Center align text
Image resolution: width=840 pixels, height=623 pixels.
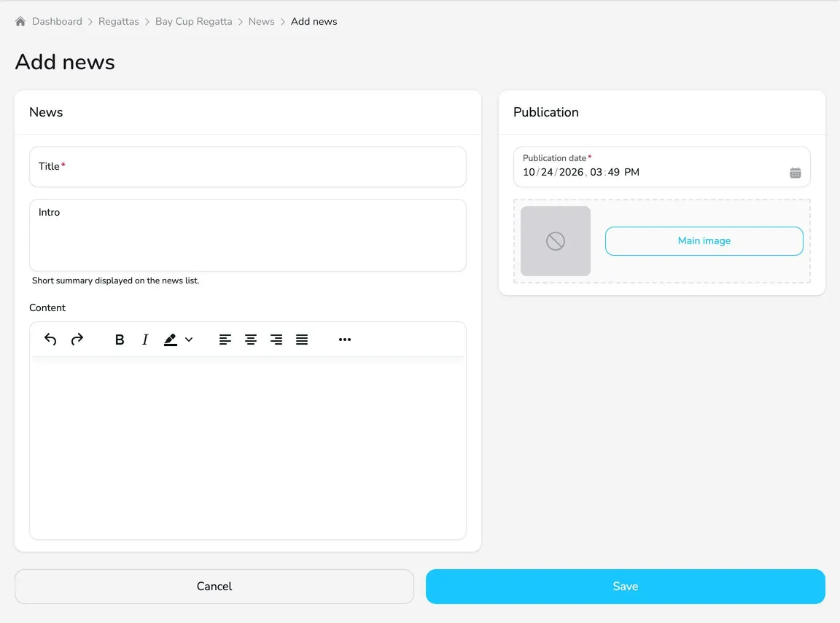pyautogui.click(x=251, y=340)
